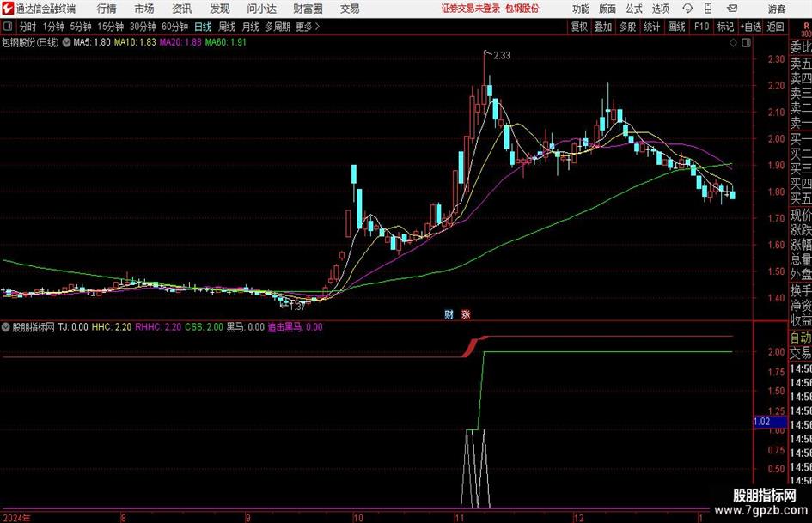Click the 财 marker icon on chart
Image resolution: width=812 pixels, height=523 pixels.
(x=449, y=314)
